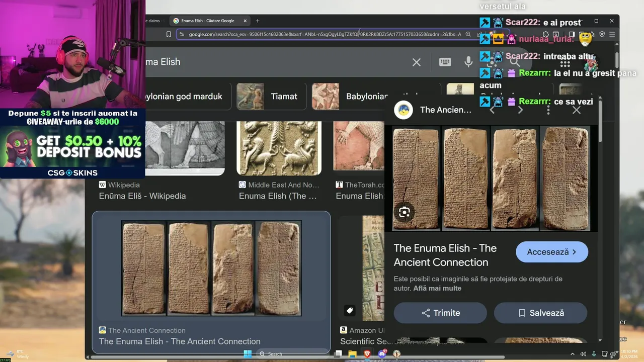
Task: Start a voice search with the microphone
Action: pos(468,62)
